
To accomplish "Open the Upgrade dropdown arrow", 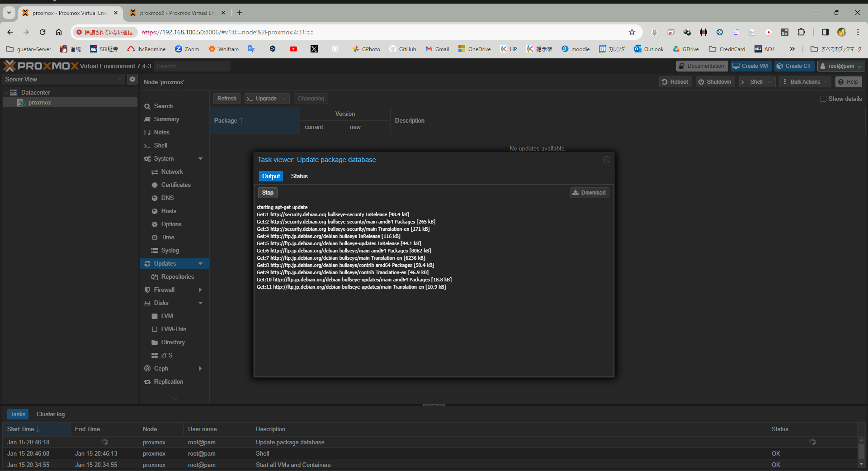I will [x=284, y=99].
